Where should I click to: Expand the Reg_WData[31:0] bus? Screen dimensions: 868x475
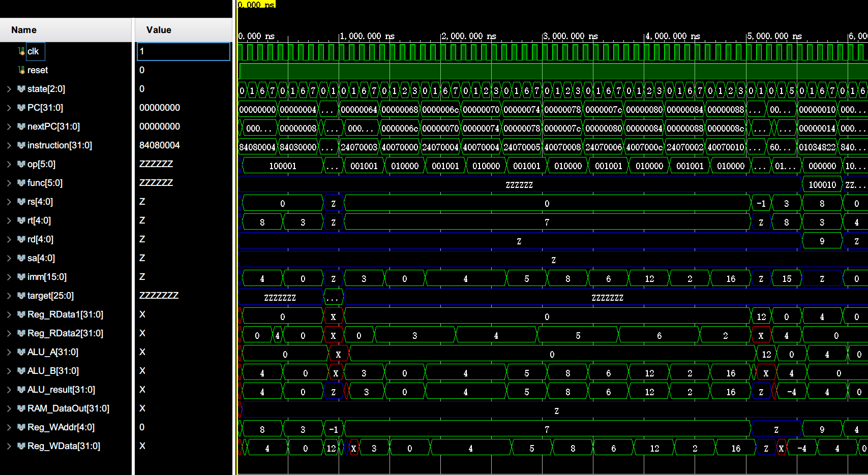coord(9,446)
